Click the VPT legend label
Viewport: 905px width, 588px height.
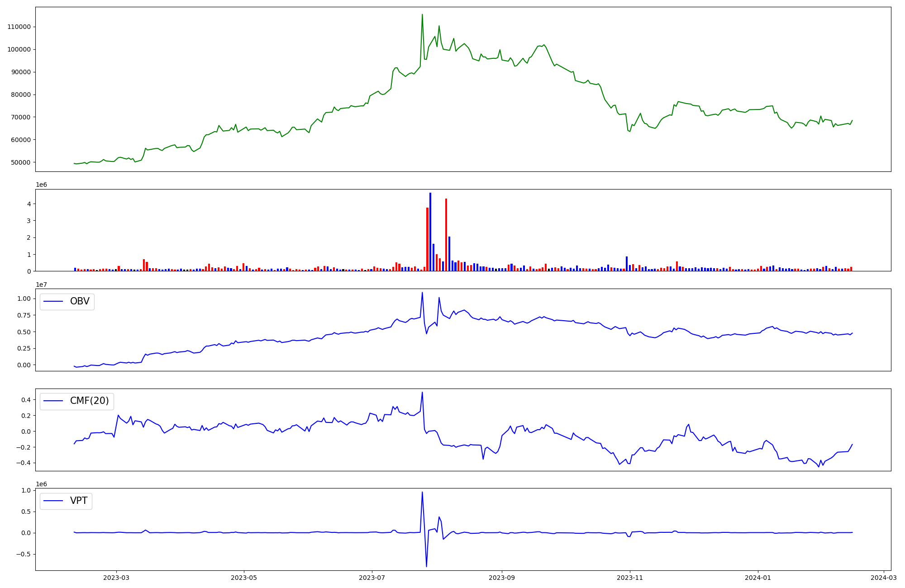[79, 501]
